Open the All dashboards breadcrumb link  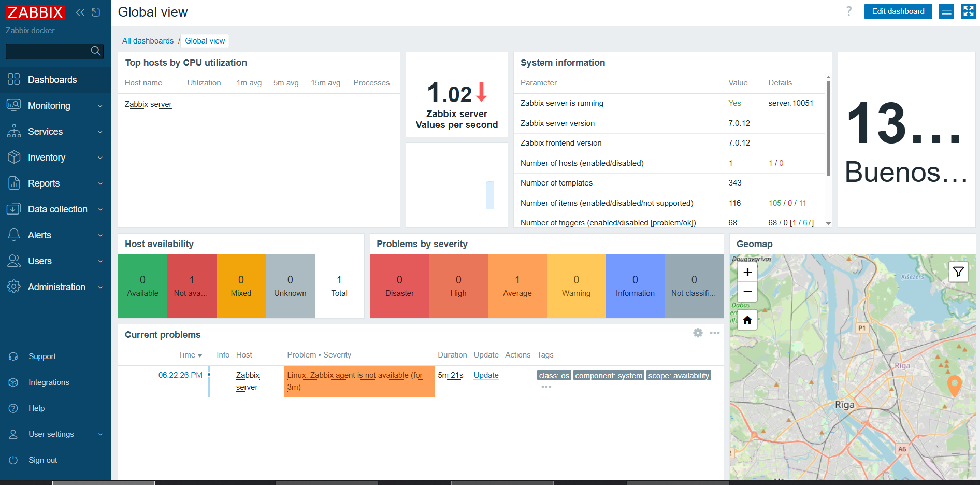[x=148, y=41]
